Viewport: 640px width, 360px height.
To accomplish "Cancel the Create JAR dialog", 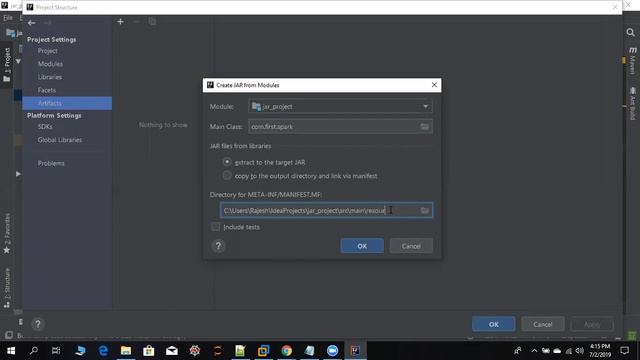I will (x=411, y=246).
